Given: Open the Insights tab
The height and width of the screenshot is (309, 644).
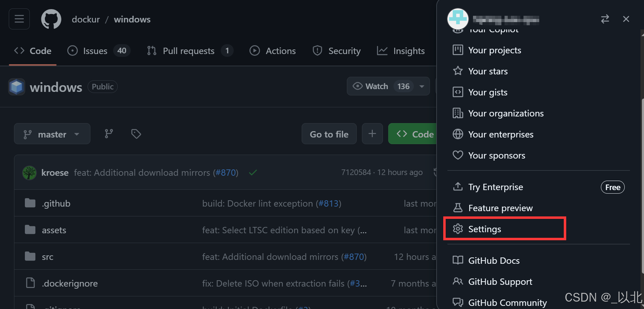Looking at the screenshot, I should 401,51.
